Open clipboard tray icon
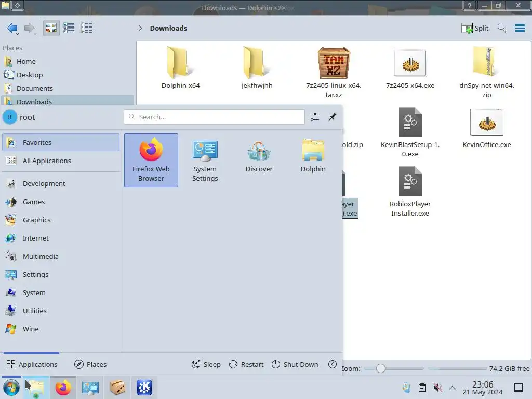Image resolution: width=532 pixels, height=399 pixels. pos(422,388)
